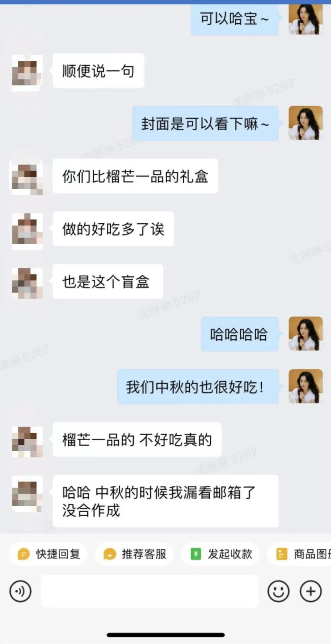Tap the 推荐客服 button
Image resolution: width=331 pixels, height=644 pixels.
pyautogui.click(x=134, y=554)
